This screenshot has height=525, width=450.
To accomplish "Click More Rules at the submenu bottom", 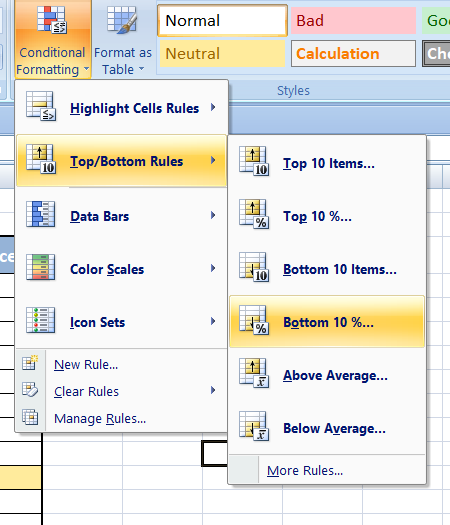I will click(x=305, y=470).
